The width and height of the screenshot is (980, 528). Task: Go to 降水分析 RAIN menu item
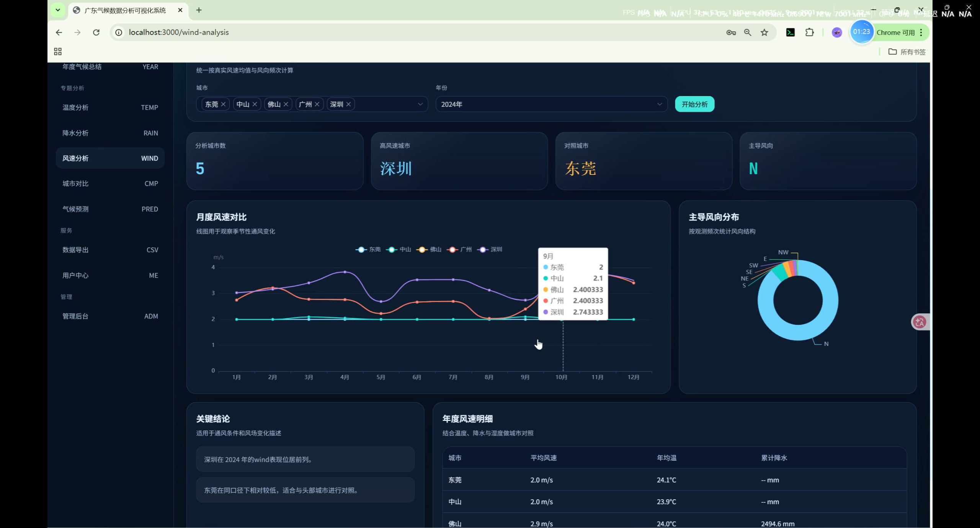click(110, 133)
